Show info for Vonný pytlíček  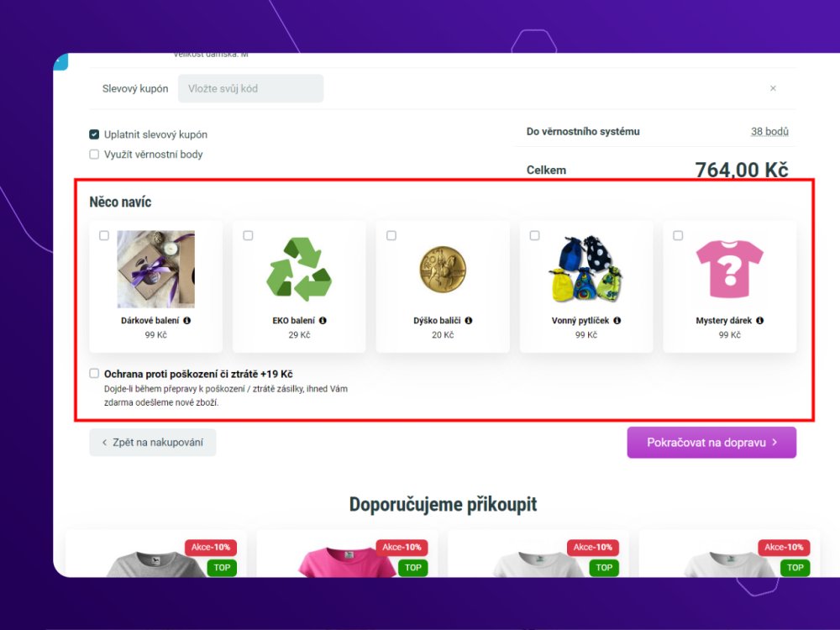pyautogui.click(x=617, y=320)
